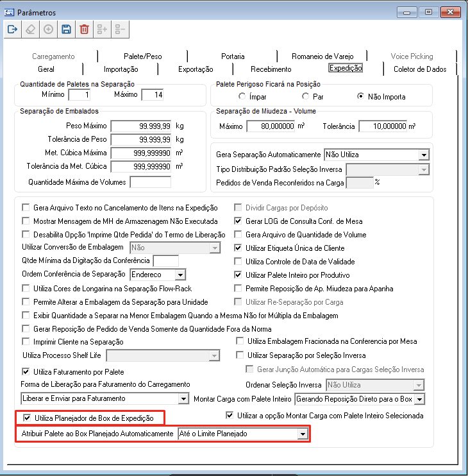Save parameters with the floppy disk icon
The height and width of the screenshot is (476, 468).
pos(66,30)
